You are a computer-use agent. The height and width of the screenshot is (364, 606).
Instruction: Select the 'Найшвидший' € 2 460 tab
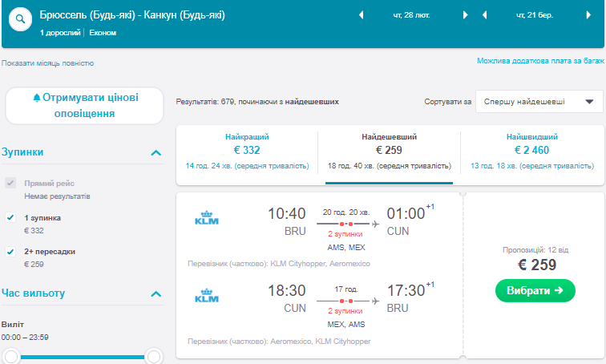[x=532, y=149]
